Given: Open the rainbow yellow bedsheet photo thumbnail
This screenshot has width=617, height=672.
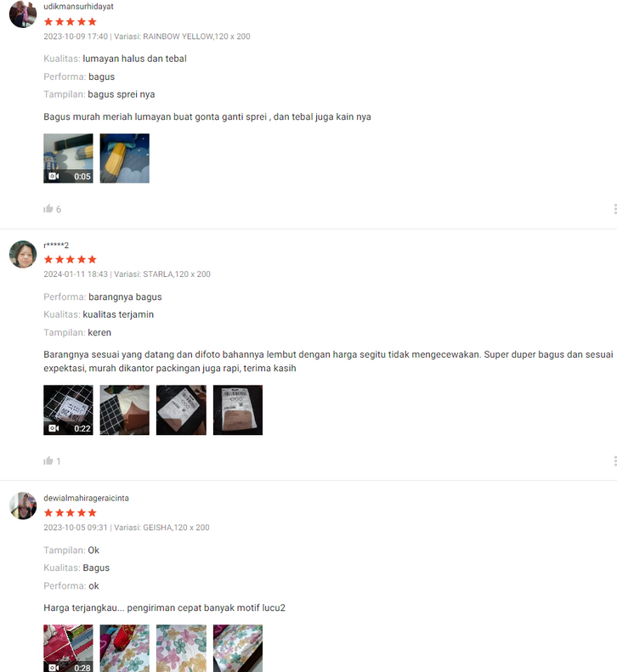Looking at the screenshot, I should (125, 158).
